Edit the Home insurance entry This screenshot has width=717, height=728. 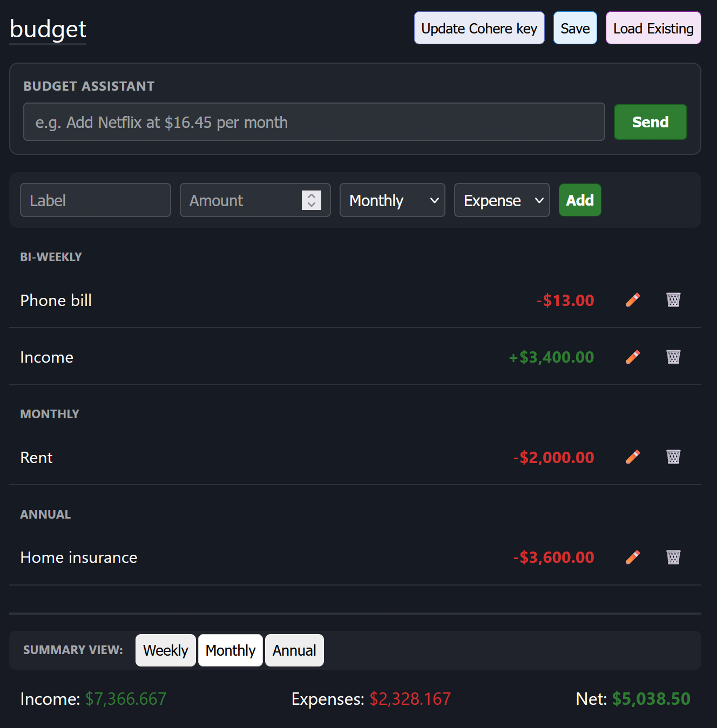point(633,557)
